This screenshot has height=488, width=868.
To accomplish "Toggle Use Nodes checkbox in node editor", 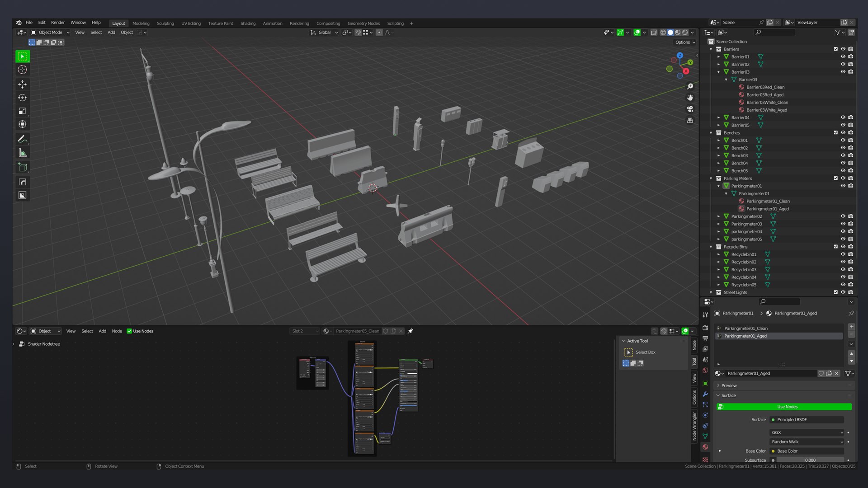I will (x=129, y=331).
